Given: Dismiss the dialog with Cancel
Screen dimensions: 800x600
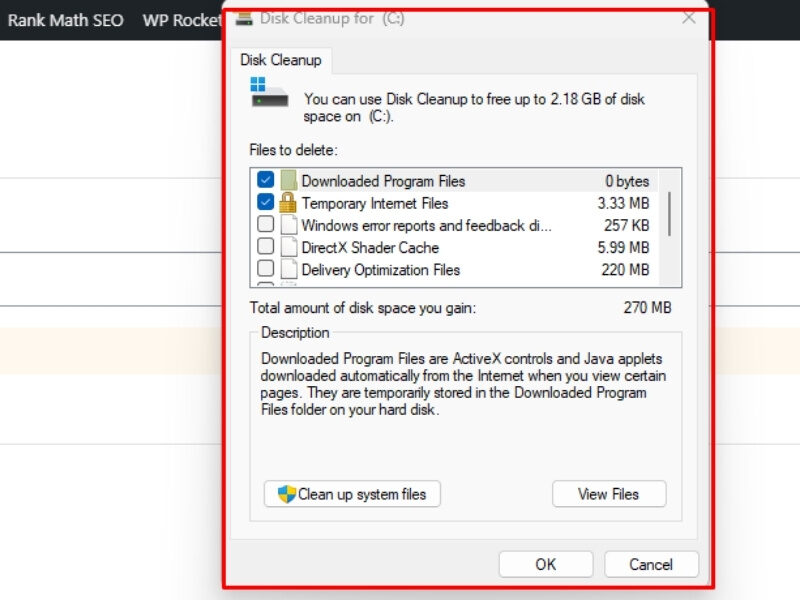Looking at the screenshot, I should click(x=651, y=564).
